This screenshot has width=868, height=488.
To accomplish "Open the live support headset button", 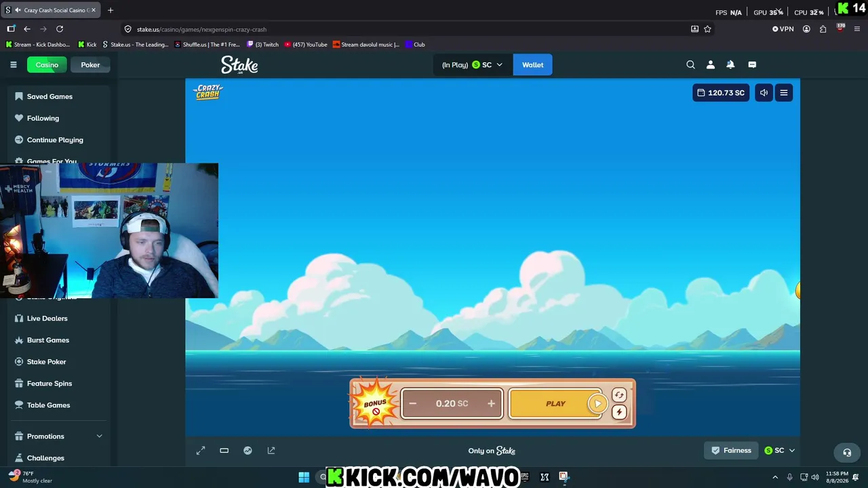I will tap(847, 452).
